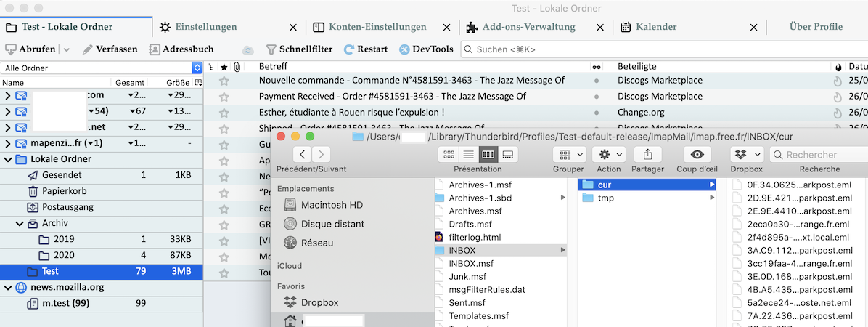Open the Finder Grouper dropdown
This screenshot has width=868, height=327.
point(570,154)
